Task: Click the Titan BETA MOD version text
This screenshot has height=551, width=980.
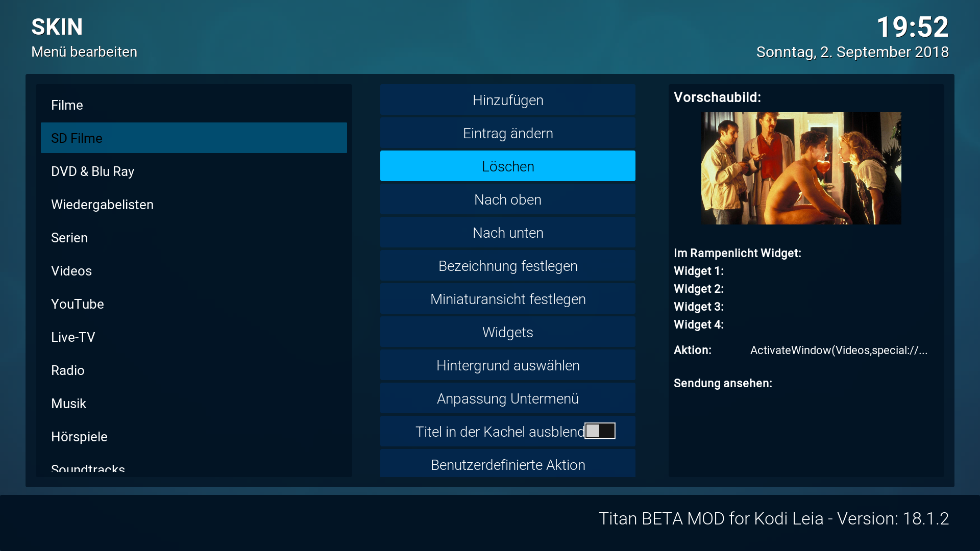Action: pyautogui.click(x=774, y=518)
